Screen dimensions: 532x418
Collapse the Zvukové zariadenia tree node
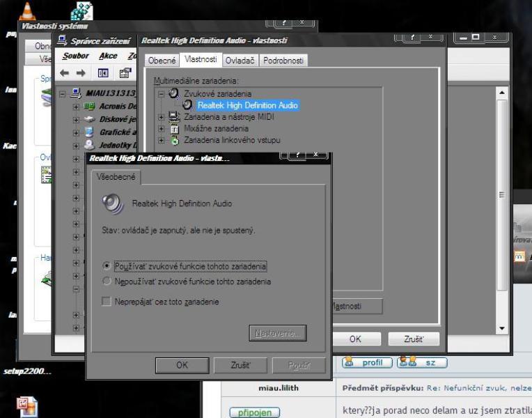coord(161,94)
